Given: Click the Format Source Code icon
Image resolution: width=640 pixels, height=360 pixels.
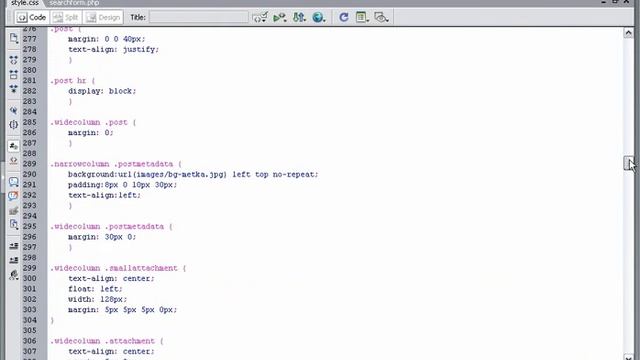Looking at the screenshot, I should click(13, 275).
